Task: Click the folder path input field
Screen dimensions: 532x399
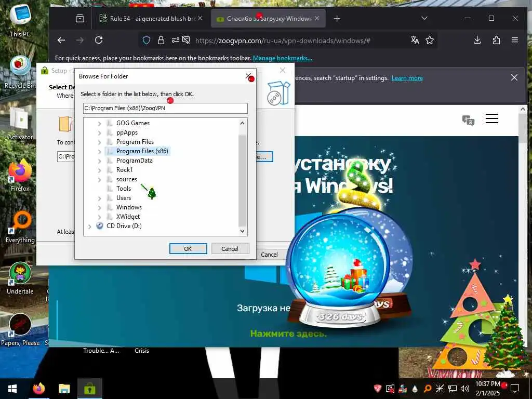Action: click(165, 108)
